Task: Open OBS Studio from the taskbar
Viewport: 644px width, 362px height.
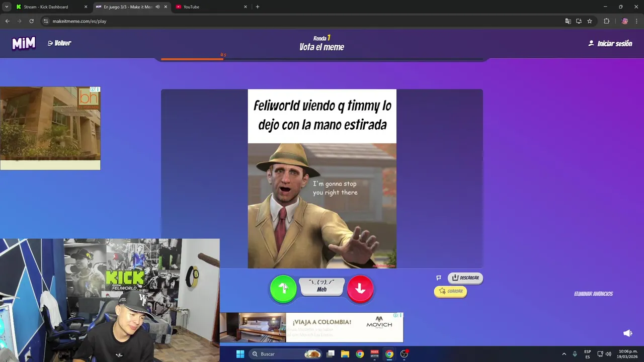Action: tap(404, 354)
